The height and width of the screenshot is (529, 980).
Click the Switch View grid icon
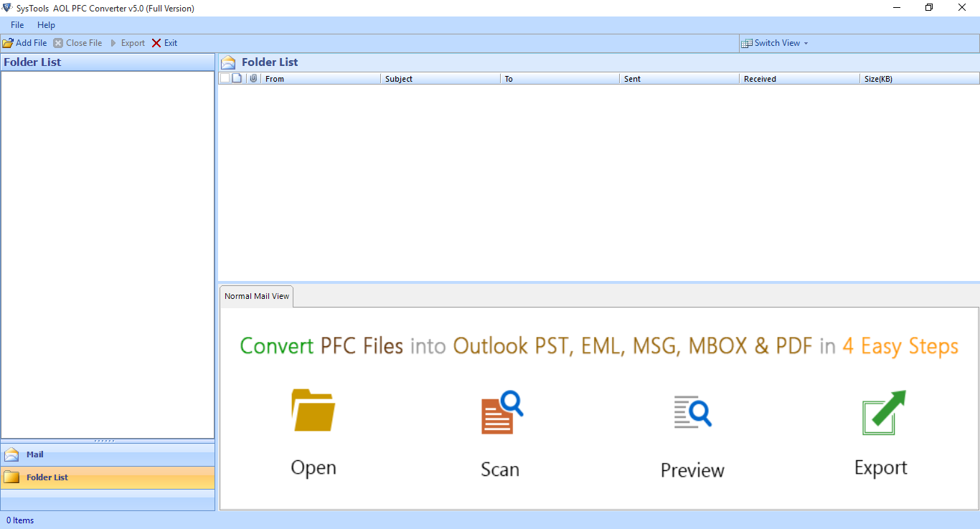pos(747,43)
